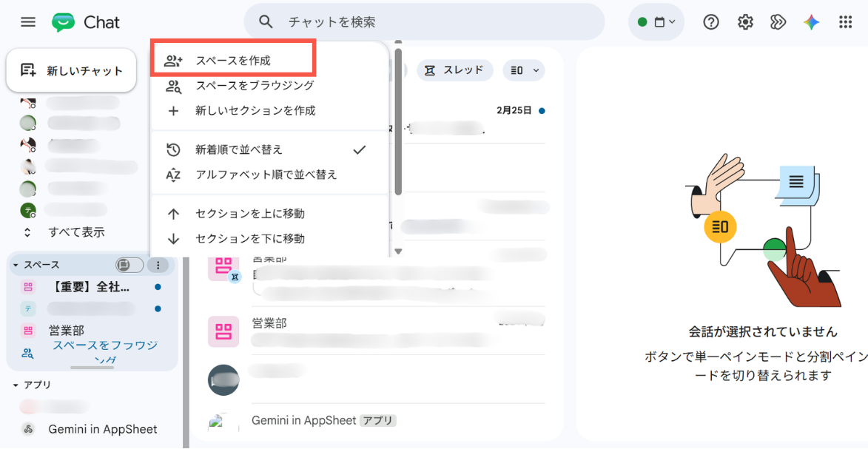The height and width of the screenshot is (449, 868).
Task: Click the three-dot menu of スペース section
Action: (158, 266)
